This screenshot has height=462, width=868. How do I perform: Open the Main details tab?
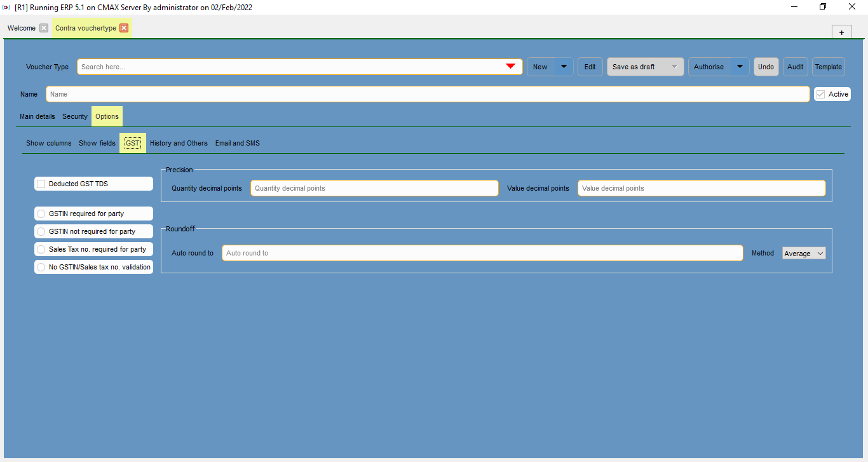tap(37, 116)
